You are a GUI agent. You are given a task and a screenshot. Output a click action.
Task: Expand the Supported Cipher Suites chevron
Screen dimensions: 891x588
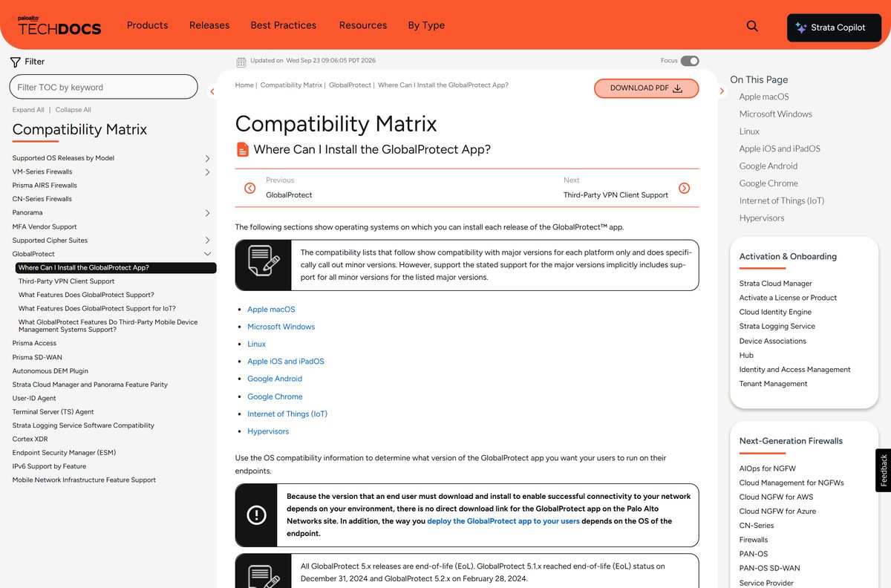coord(207,241)
